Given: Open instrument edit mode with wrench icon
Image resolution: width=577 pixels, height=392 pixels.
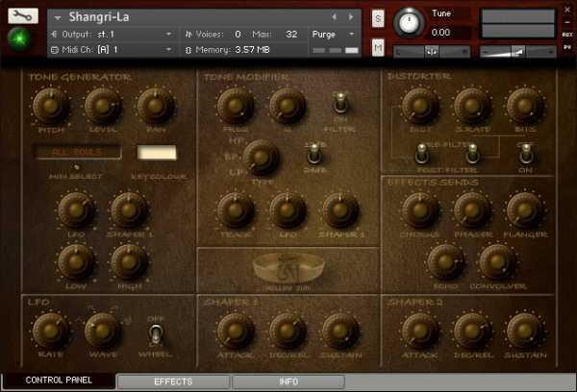Looking at the screenshot, I should [x=23, y=15].
